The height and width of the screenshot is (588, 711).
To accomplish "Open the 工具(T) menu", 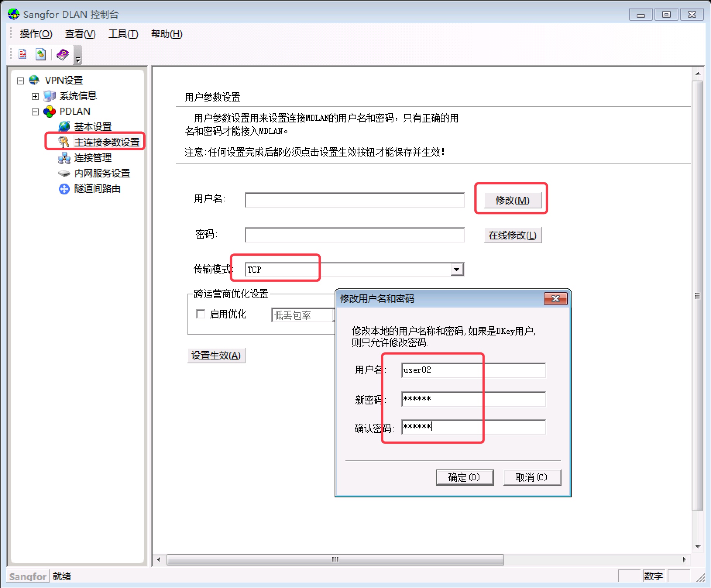I will (123, 34).
